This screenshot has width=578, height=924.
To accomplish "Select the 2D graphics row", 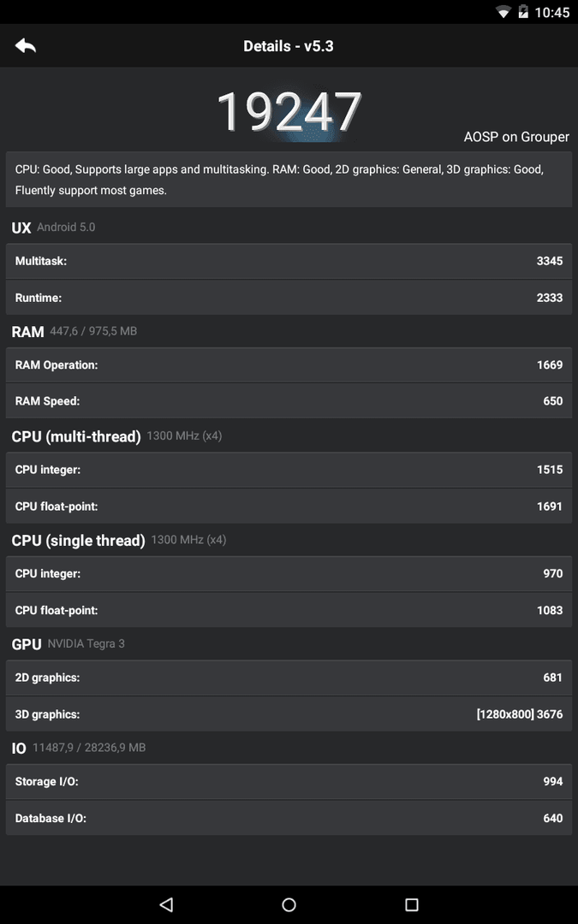I will 289,678.
